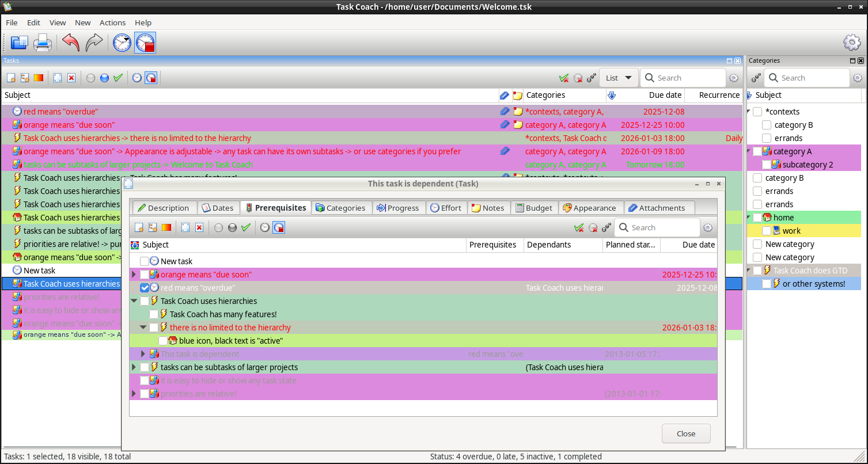
Task: Click the search field in Categories panel
Action: [x=806, y=78]
